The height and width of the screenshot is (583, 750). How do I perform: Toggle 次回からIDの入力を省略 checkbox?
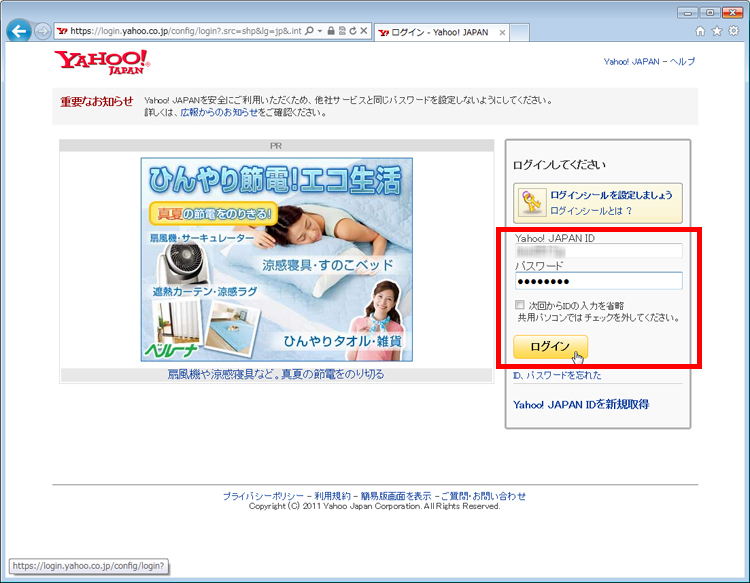tap(520, 305)
